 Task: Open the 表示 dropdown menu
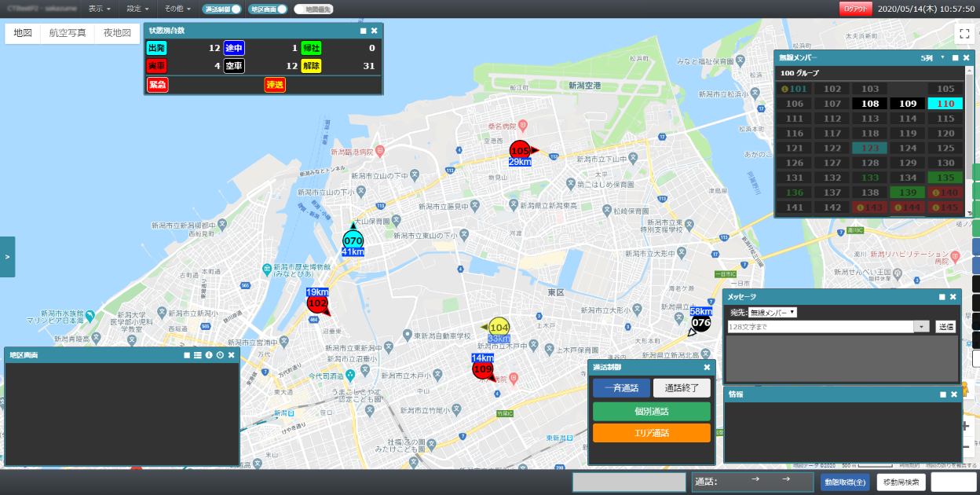(x=99, y=9)
